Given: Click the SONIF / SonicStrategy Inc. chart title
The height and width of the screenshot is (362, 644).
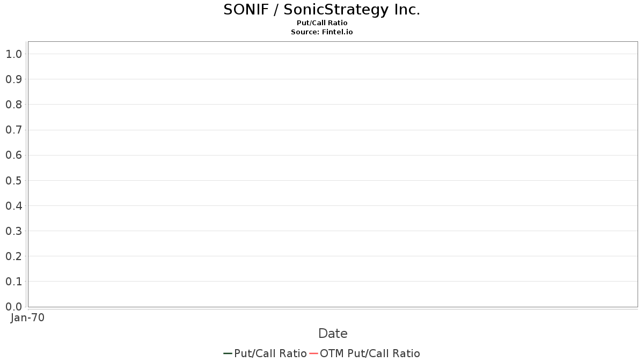Looking at the screenshot, I should tap(322, 10).
